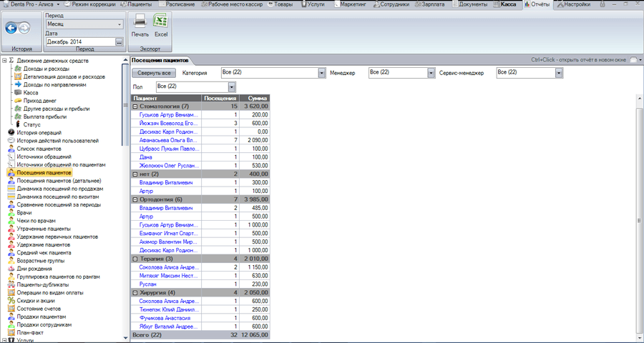Switch to the Расписание tab
The width and height of the screenshot is (644, 343).
(165, 4)
